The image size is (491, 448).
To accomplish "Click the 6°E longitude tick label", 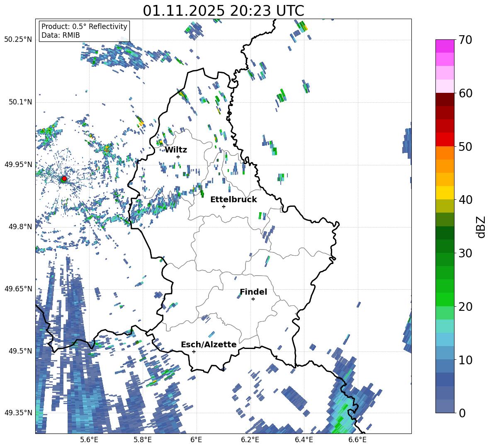I will tap(196, 440).
